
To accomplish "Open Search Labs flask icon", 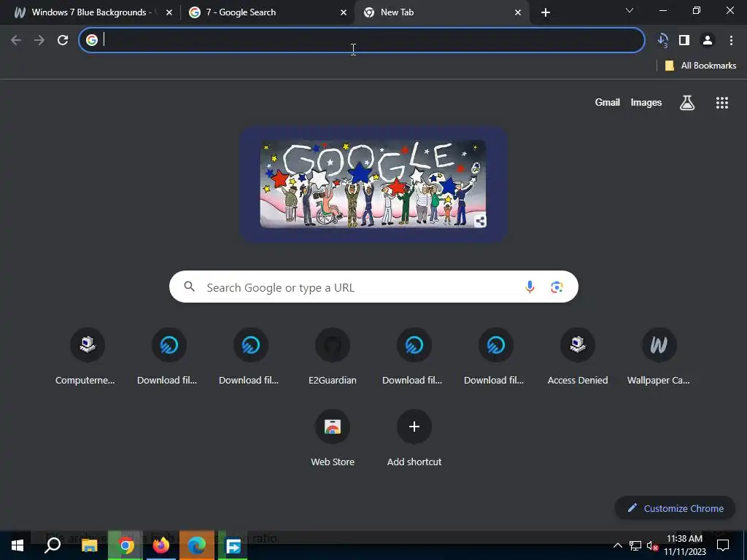I will [687, 102].
